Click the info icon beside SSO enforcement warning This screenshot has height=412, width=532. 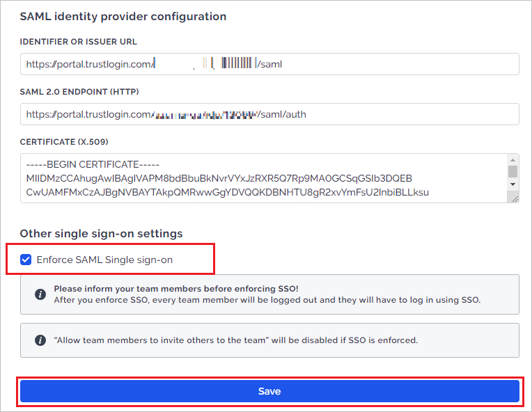pos(40,294)
